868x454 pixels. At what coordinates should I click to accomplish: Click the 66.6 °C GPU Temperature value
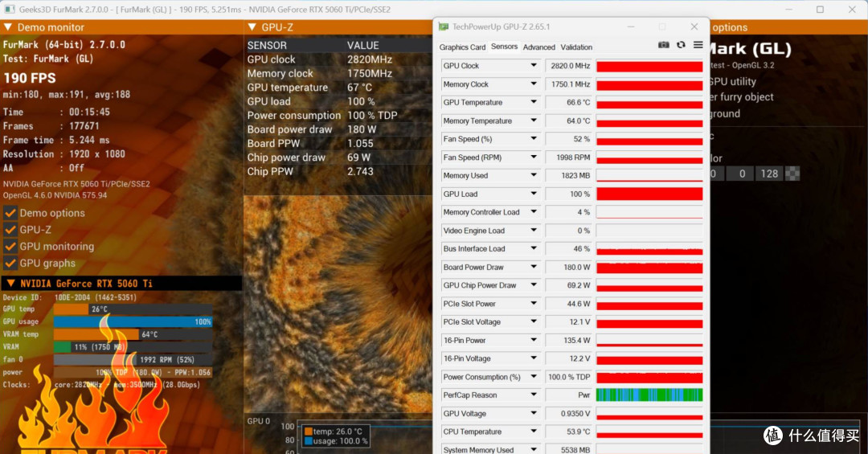(x=568, y=102)
